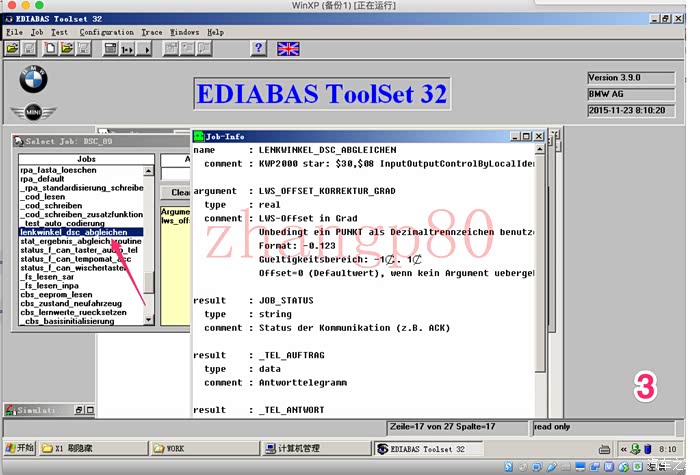Select job cbs_zustand_neufahrzeug
The width and height of the screenshot is (700, 475).
click(71, 304)
